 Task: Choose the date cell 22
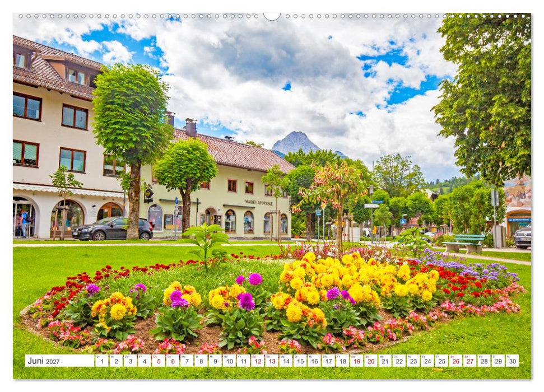[x=399, y=361]
